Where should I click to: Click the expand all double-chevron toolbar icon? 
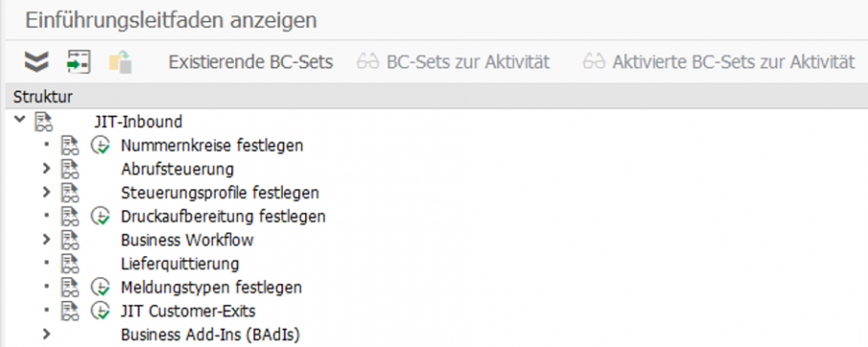(x=37, y=61)
